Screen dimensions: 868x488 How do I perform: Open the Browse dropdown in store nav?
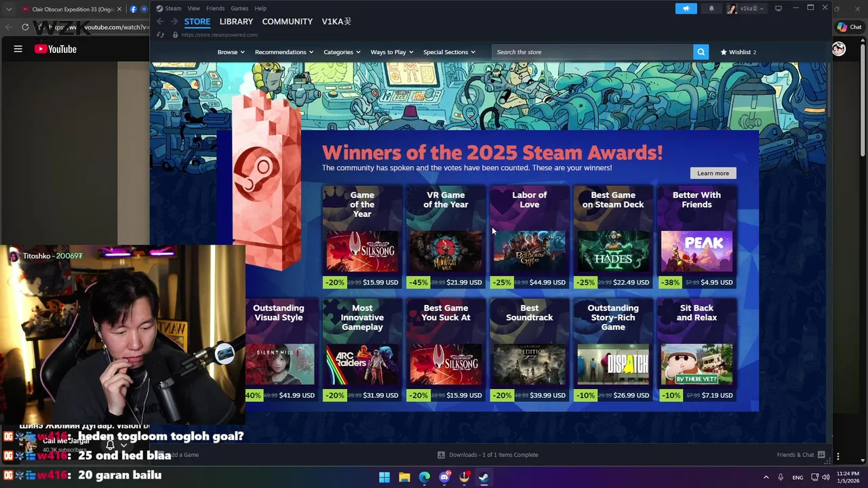click(x=231, y=52)
